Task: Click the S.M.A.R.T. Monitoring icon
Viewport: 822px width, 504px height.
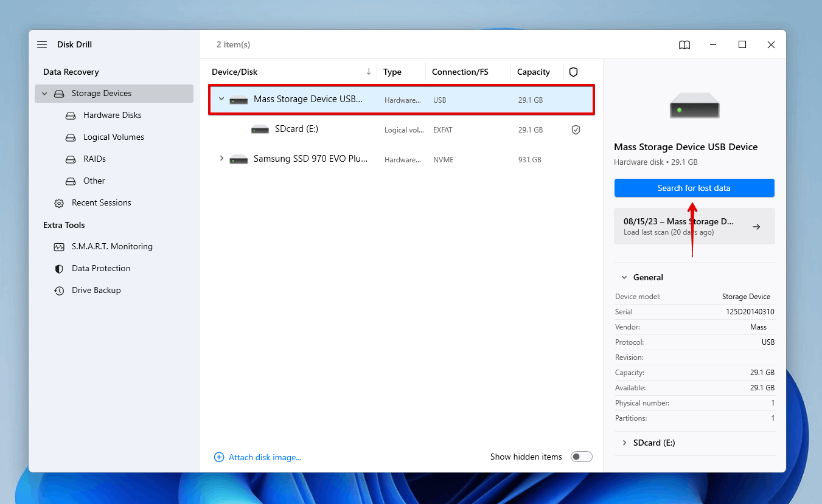Action: pyautogui.click(x=59, y=247)
